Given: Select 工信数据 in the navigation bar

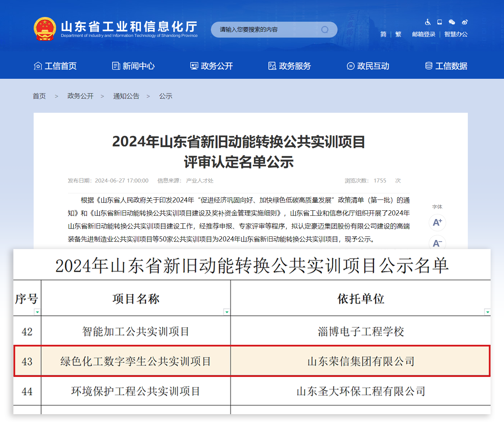Looking at the screenshot, I should (446, 66).
